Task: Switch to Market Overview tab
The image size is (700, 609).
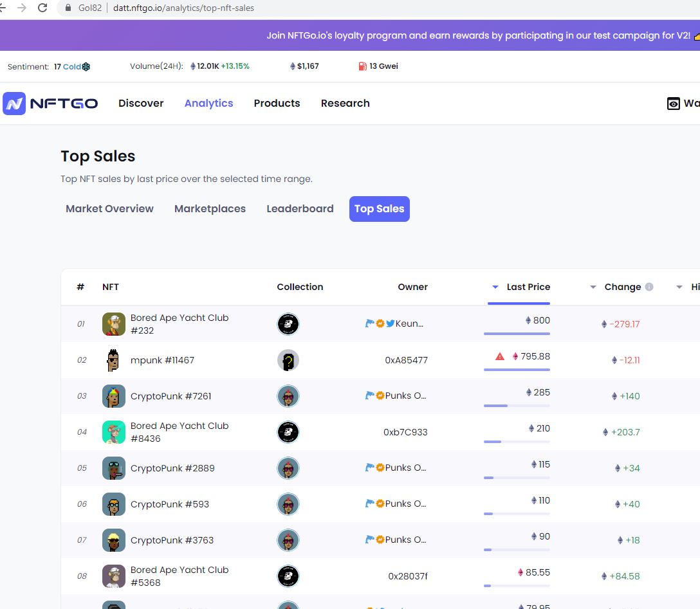Action: pyautogui.click(x=109, y=209)
